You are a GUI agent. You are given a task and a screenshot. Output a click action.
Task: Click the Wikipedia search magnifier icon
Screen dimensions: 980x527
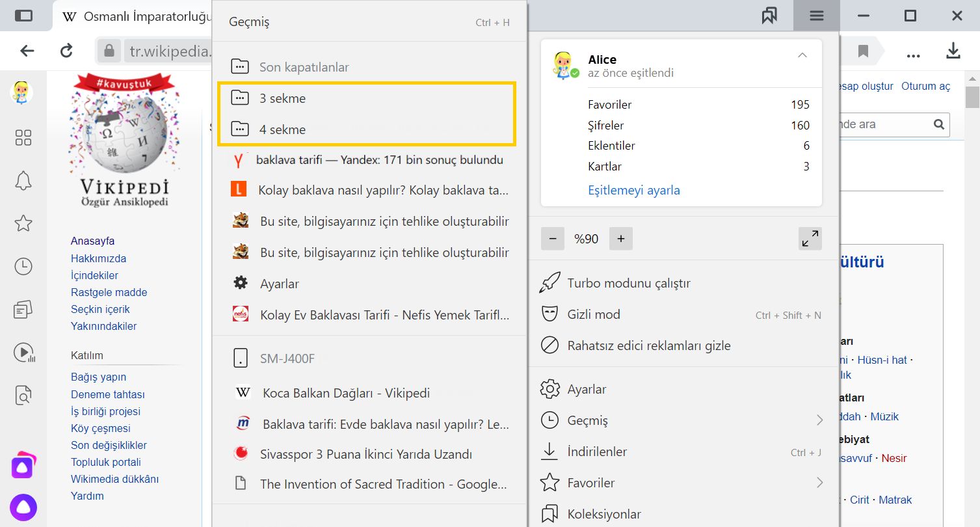pos(938,124)
